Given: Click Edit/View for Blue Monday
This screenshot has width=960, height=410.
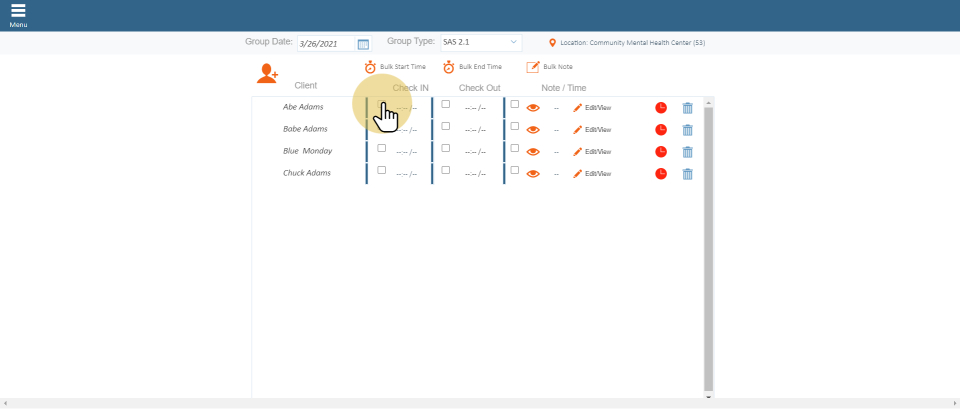Looking at the screenshot, I should coord(592,151).
